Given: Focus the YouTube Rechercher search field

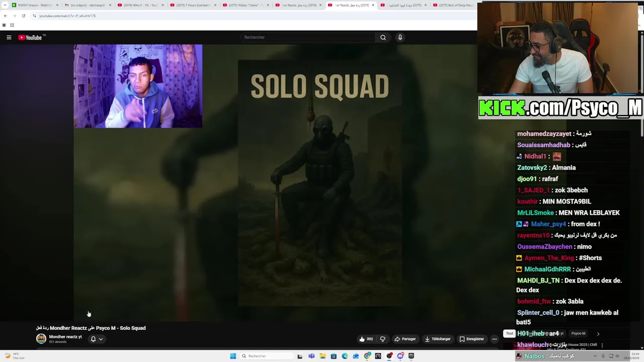Looking at the screenshot, I should pos(307,37).
